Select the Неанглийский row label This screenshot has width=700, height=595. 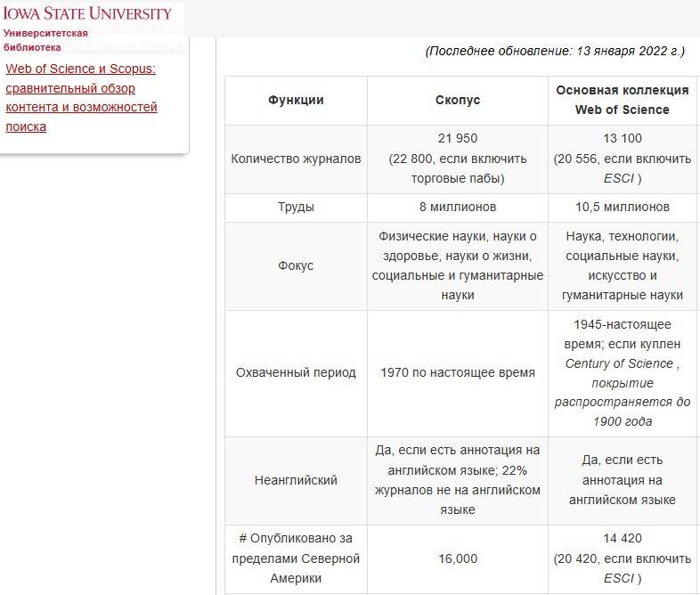(296, 480)
